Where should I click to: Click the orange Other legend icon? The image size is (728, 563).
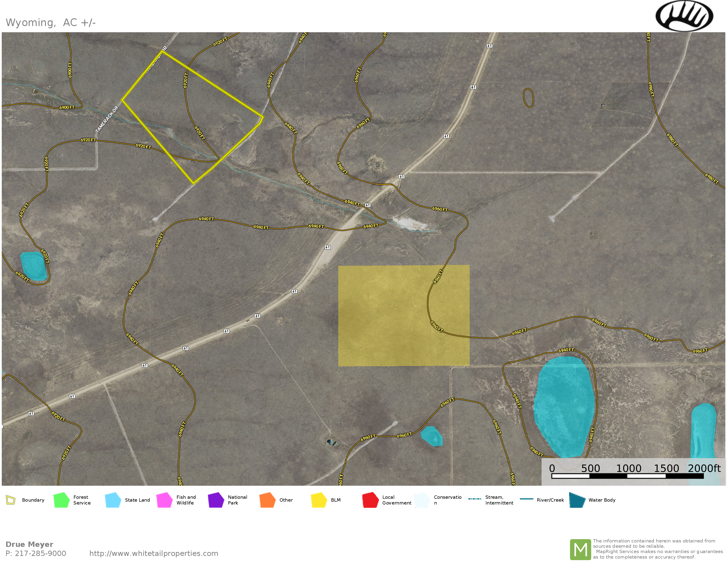(267, 500)
